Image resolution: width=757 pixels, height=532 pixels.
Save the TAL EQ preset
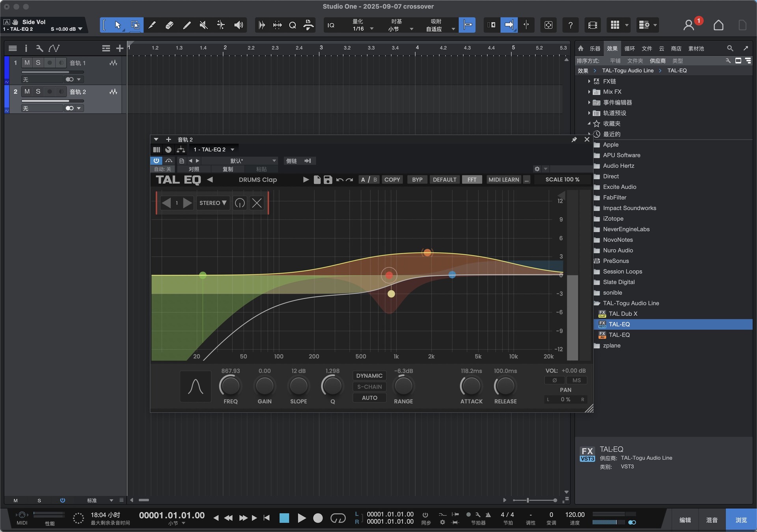point(328,180)
